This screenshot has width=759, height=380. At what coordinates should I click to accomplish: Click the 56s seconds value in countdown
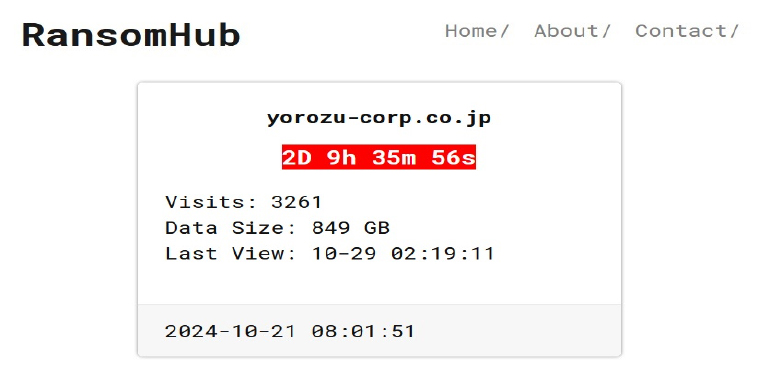coord(453,157)
